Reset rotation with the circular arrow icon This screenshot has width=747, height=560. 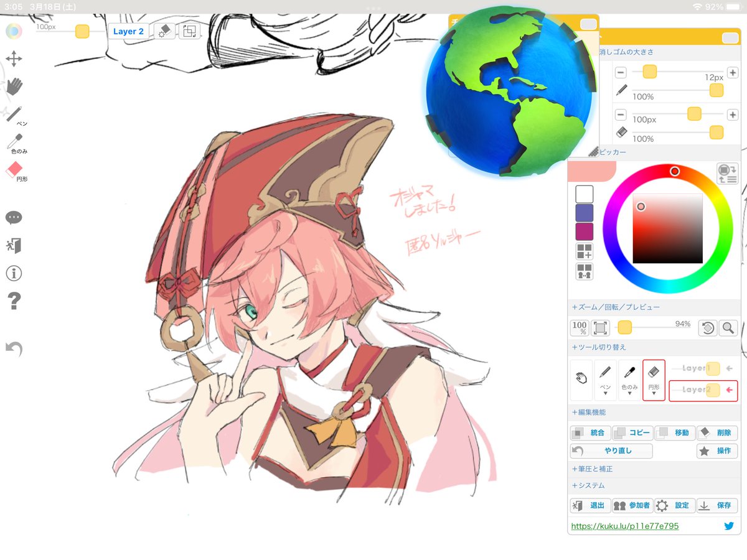pyautogui.click(x=707, y=327)
